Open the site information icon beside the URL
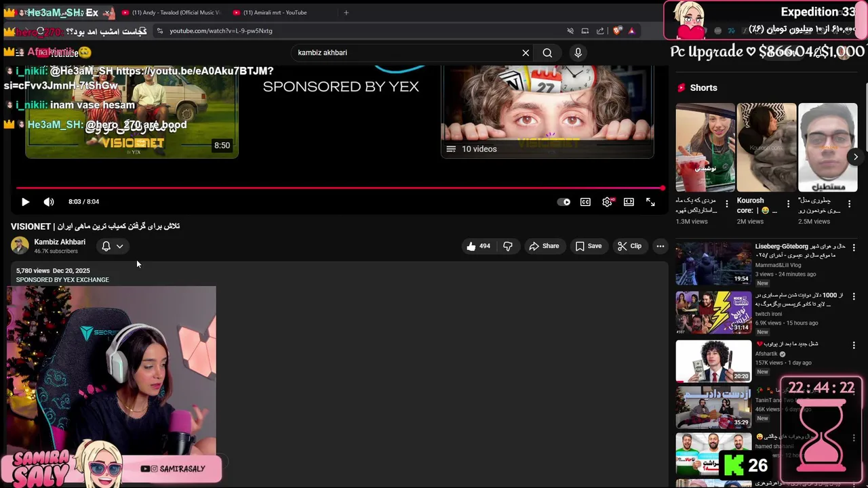 pyautogui.click(x=159, y=30)
